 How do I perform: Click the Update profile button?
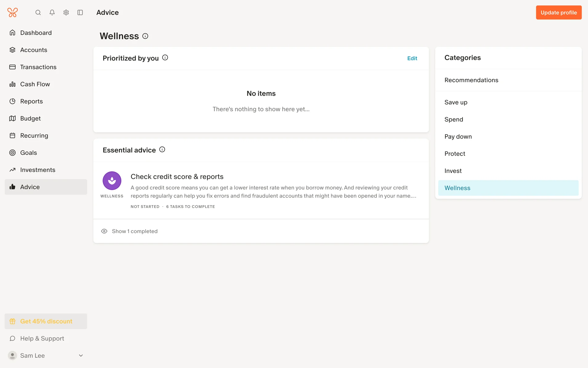click(x=558, y=13)
